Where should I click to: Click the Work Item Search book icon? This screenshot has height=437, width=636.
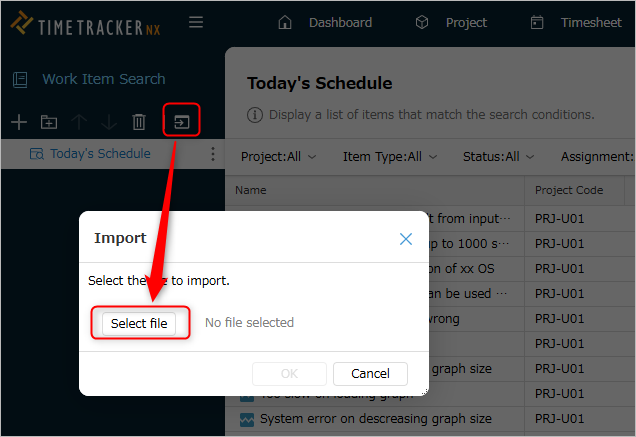(20, 80)
